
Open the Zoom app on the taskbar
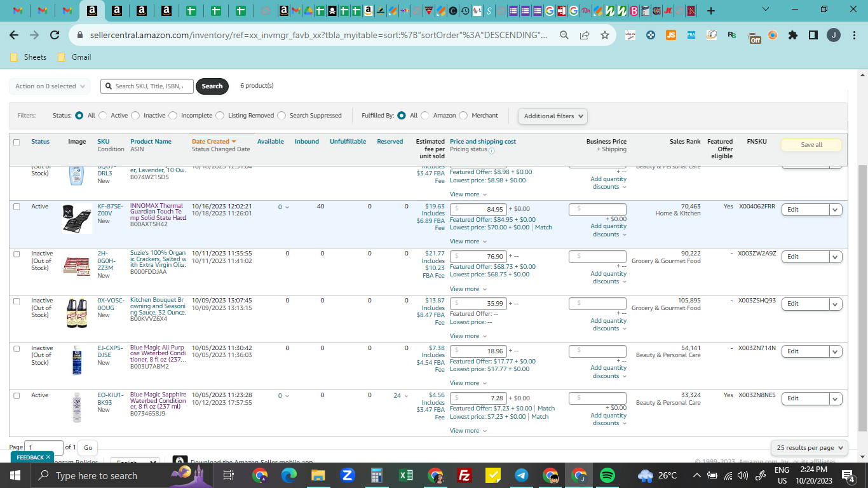point(347,475)
